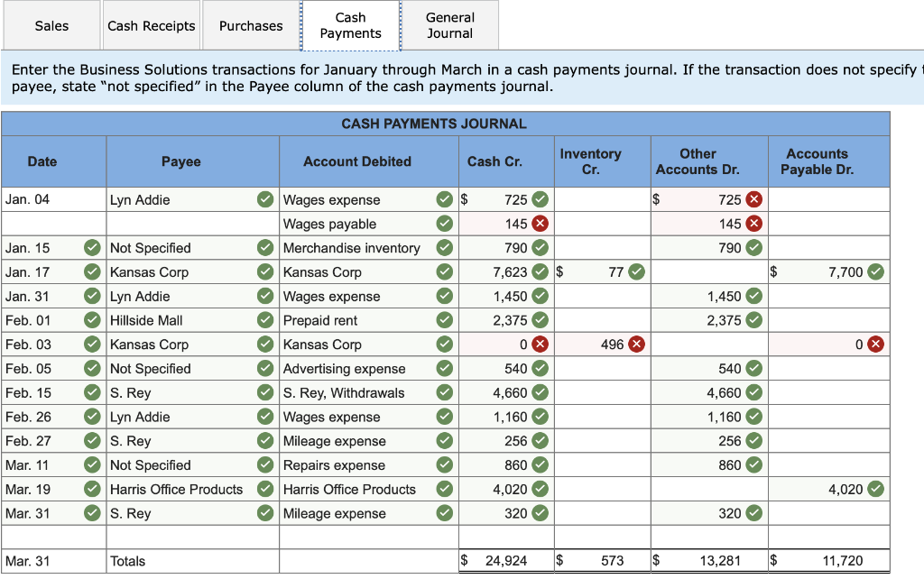Click red X beside Other Accounts 145
Screen dimensions: 924x579
753,224
